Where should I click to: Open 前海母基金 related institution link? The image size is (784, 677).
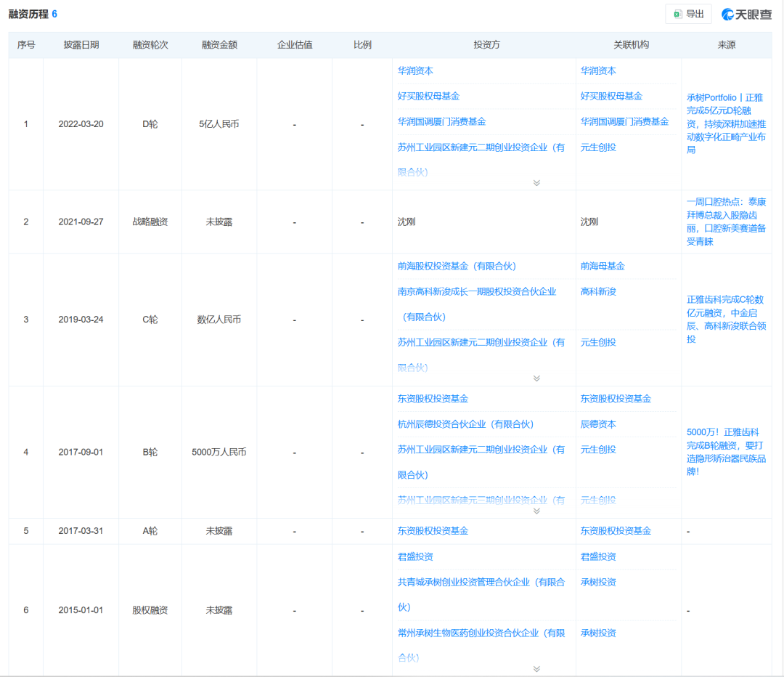point(603,266)
